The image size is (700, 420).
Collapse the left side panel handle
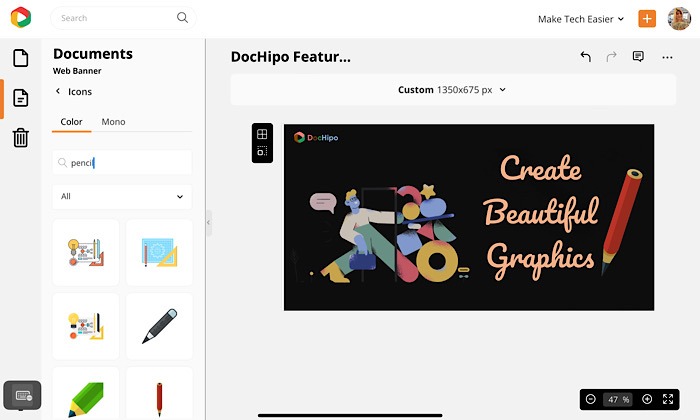208,222
